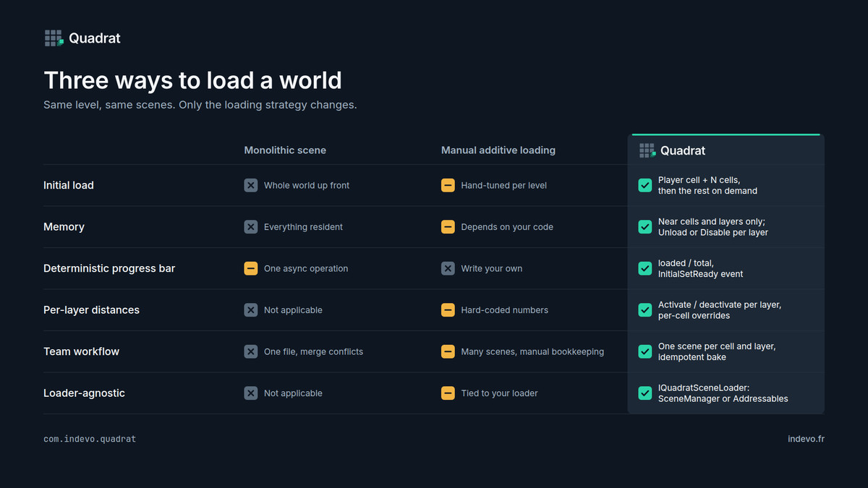Click the green check beside 'Player cell + N cells'
The height and width of the screenshot is (488, 868).
coord(645,185)
